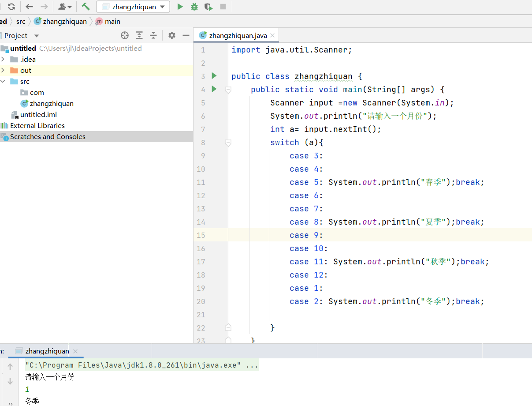Collapse all in Project panel
The image size is (532, 406).
point(153,35)
